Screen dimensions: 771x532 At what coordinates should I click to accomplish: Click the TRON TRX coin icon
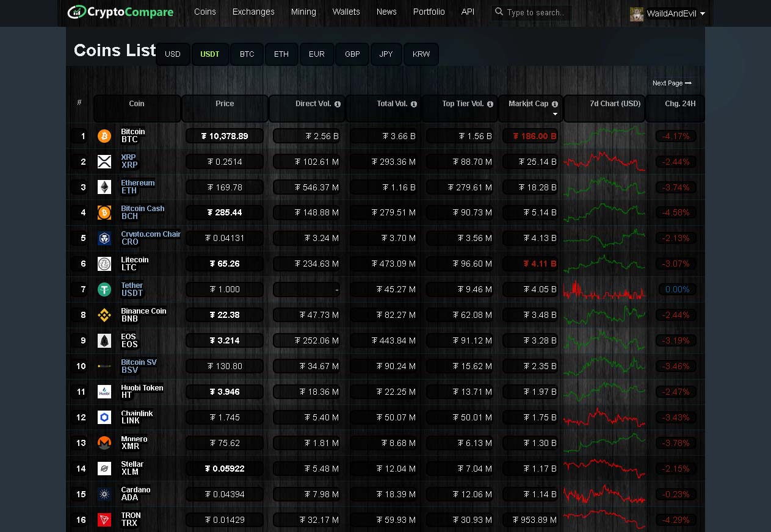(x=104, y=520)
